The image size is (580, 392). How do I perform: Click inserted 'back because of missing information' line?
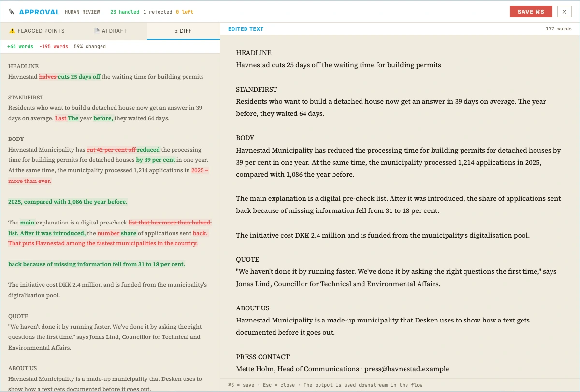97,264
